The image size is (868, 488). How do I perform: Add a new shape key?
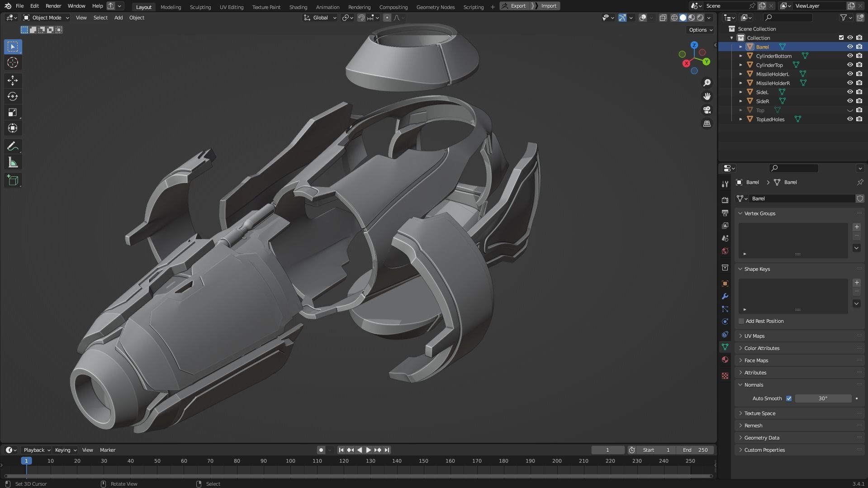[x=856, y=283]
